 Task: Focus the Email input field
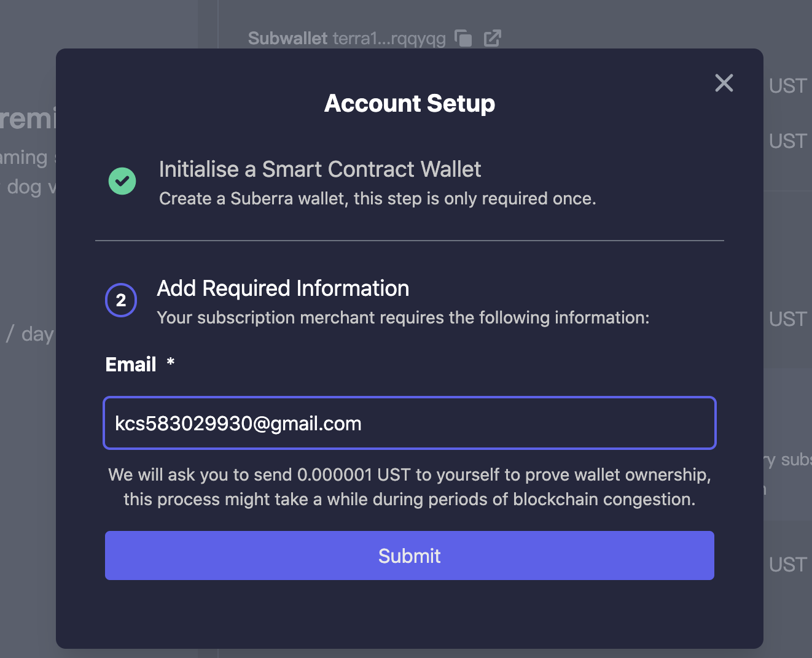click(410, 424)
